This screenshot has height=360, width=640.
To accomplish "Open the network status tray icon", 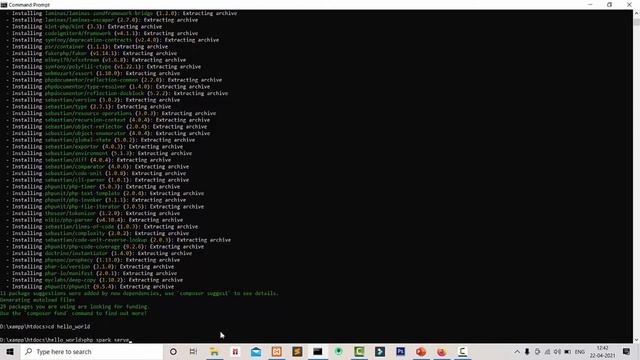I will coord(547,351).
